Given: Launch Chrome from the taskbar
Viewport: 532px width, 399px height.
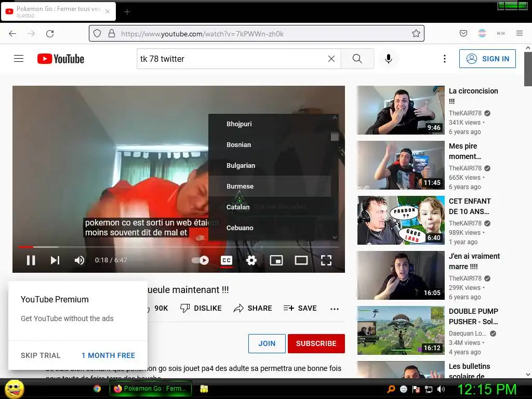Looking at the screenshot, I should coord(97,389).
